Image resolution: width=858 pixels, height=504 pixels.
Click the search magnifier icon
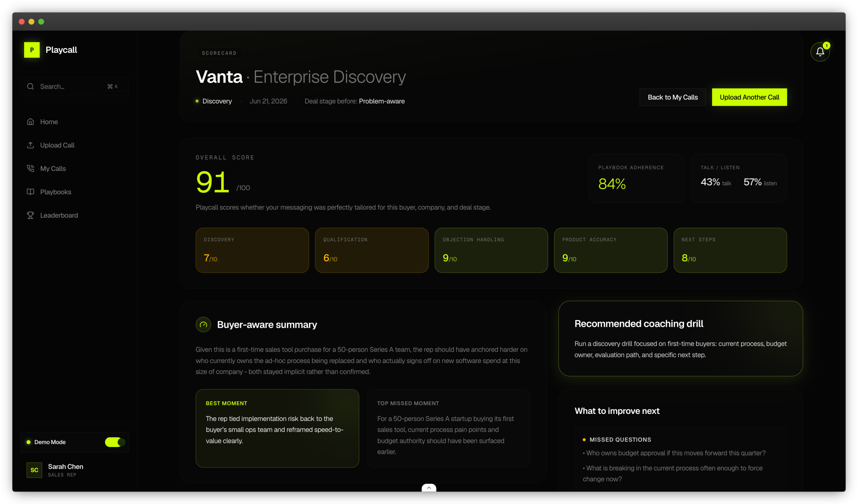30,86
